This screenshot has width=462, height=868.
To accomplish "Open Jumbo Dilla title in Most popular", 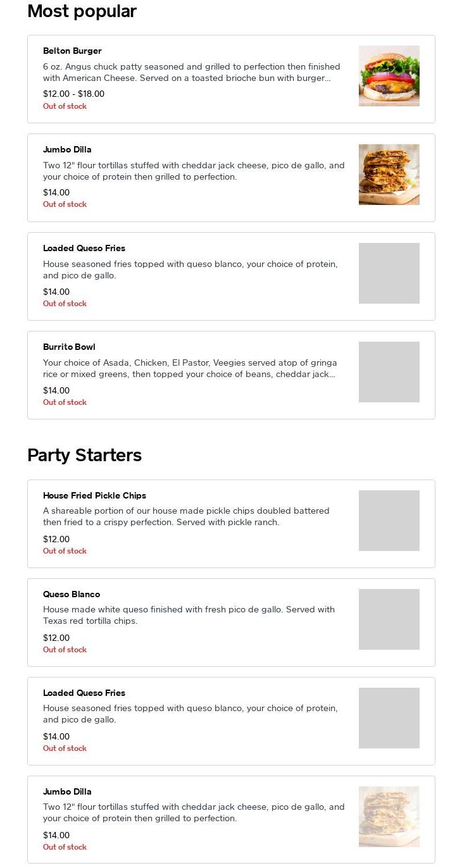I will (67, 149).
